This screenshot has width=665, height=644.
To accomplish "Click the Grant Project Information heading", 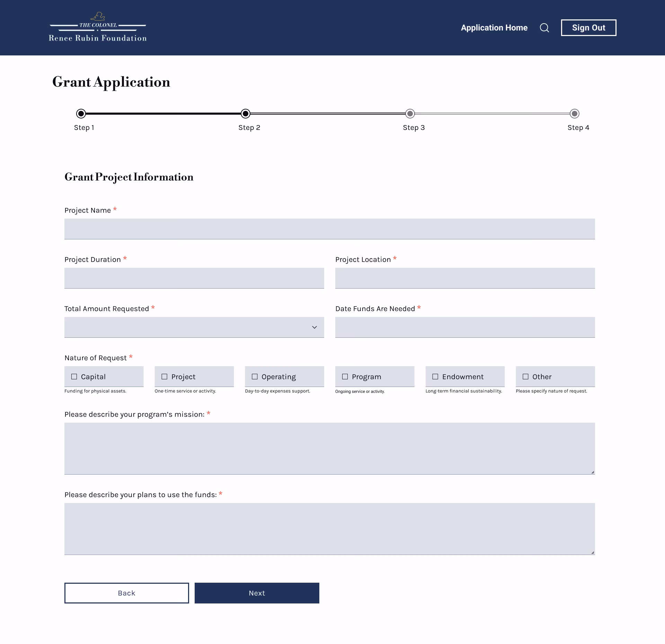I will coord(129,177).
